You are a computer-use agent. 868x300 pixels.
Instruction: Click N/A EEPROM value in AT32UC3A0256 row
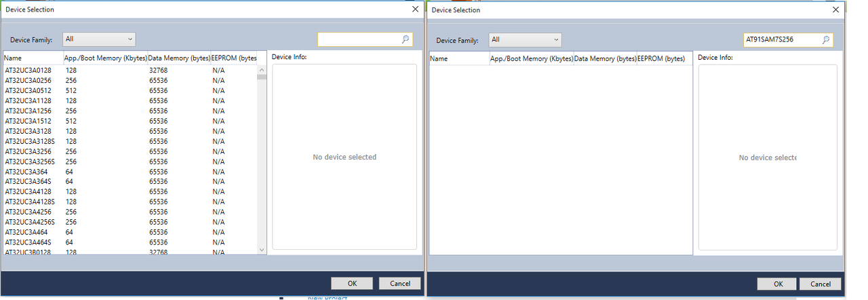[218, 81]
